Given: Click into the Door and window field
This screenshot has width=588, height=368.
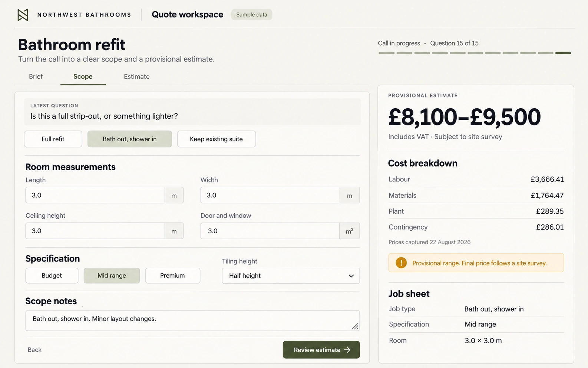Looking at the screenshot, I should coord(270,231).
